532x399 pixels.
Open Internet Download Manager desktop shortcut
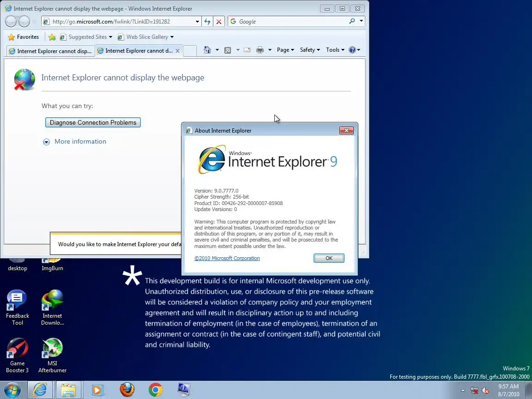coord(52,308)
